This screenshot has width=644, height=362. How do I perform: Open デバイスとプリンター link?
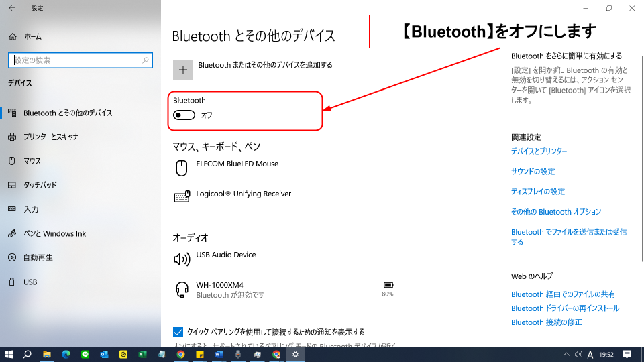(x=539, y=152)
